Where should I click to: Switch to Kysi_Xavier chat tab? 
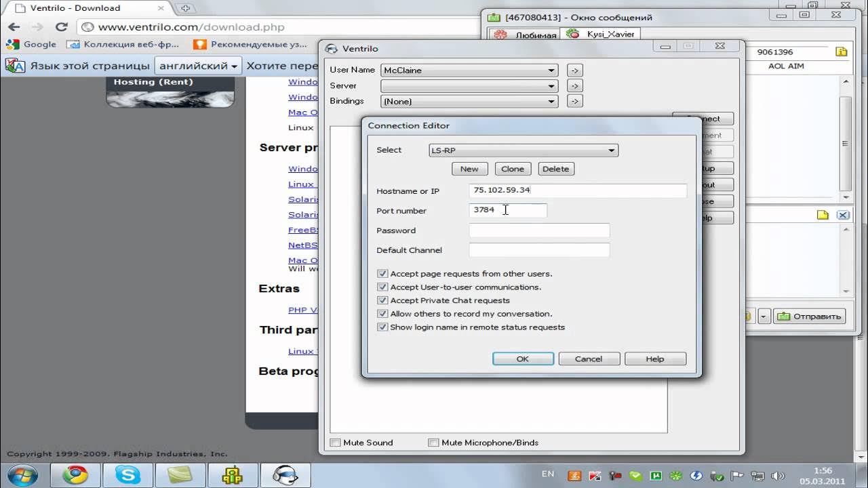pos(601,34)
